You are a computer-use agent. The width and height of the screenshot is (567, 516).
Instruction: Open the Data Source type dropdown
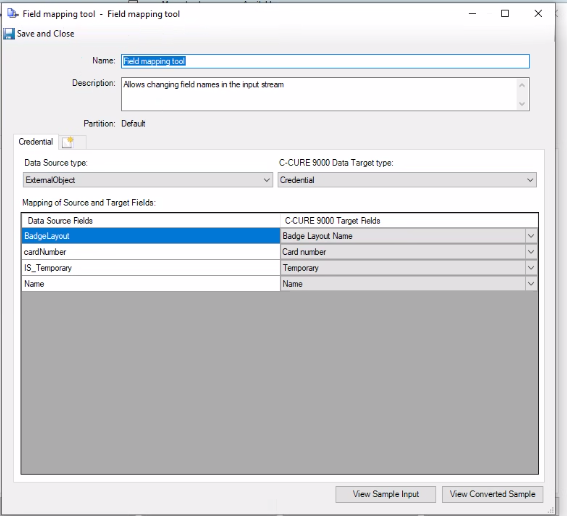148,180
